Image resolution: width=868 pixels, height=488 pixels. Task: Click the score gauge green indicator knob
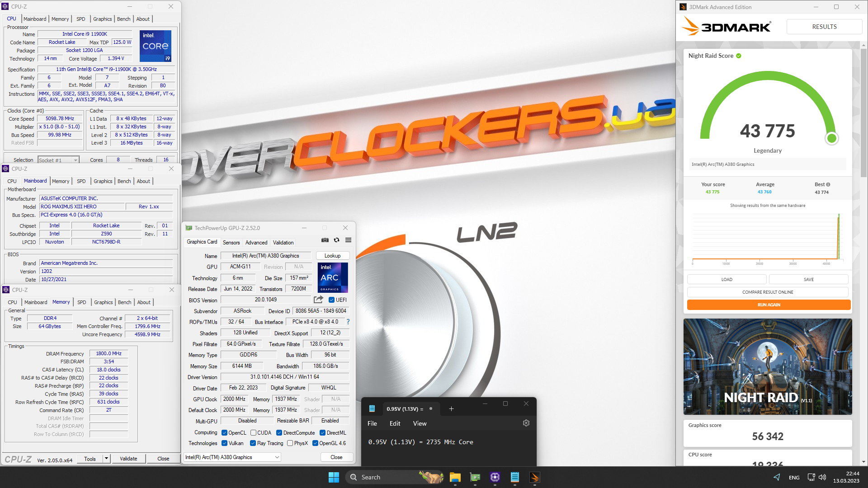[x=831, y=138]
